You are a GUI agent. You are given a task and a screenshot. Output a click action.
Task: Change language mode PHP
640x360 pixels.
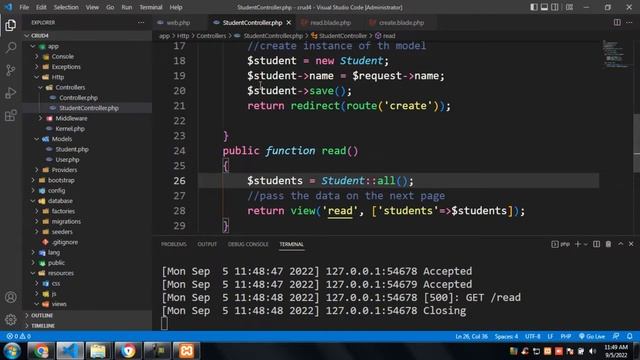[566, 336]
